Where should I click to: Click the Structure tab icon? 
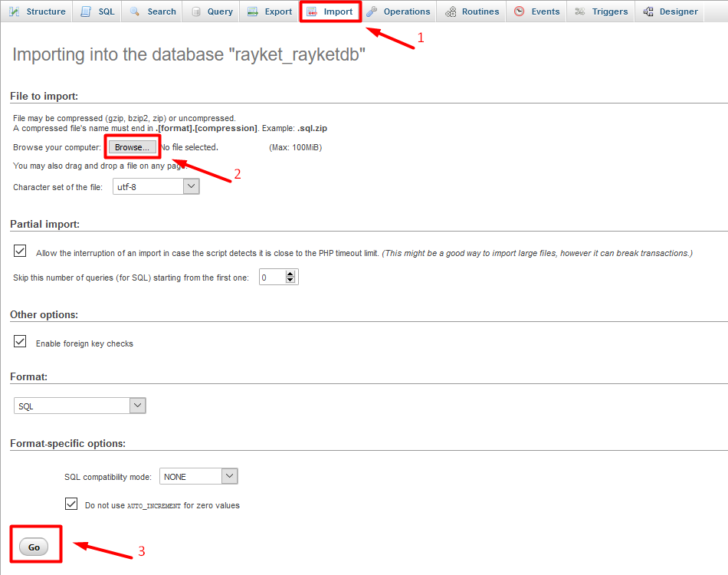(x=15, y=11)
